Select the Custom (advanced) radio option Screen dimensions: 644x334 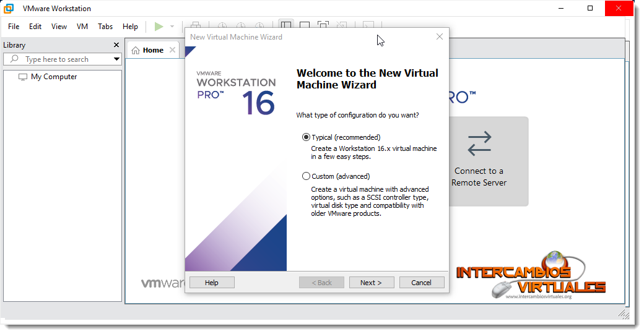(306, 176)
